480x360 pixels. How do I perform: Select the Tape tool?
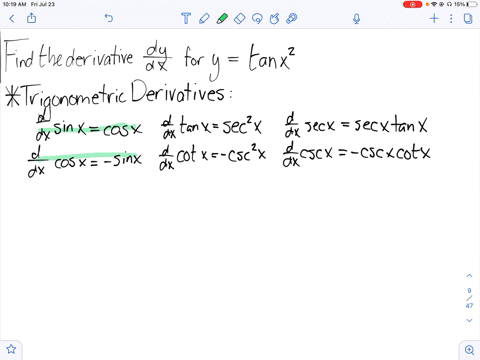pyautogui.click(x=292, y=18)
